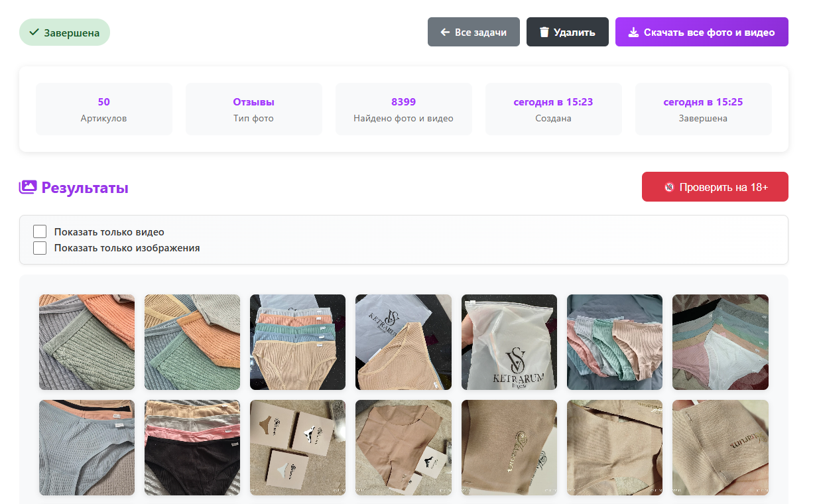Open first thumbnail with green and orange fabric
Viewport: 817px width, 504px height.
click(x=87, y=342)
